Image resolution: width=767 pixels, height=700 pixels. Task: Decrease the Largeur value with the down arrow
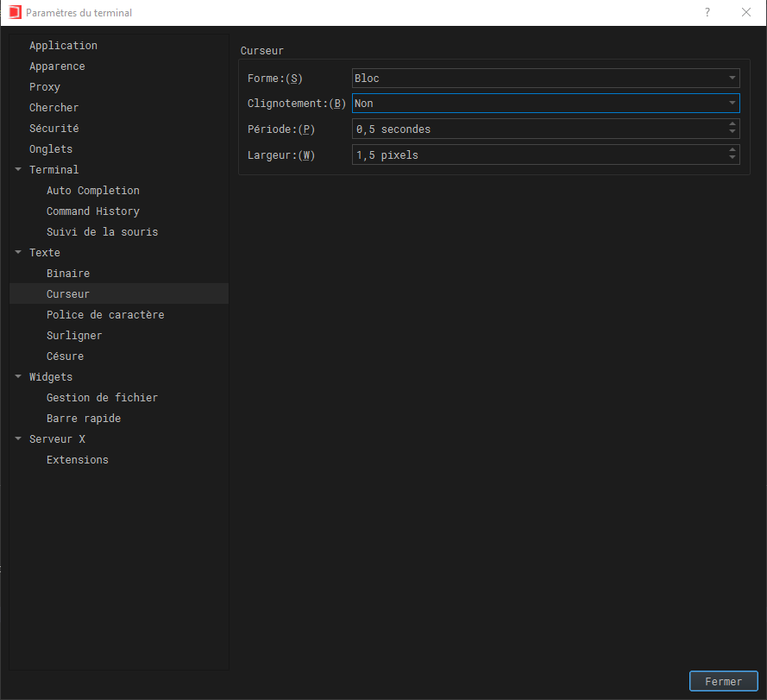coord(732,159)
